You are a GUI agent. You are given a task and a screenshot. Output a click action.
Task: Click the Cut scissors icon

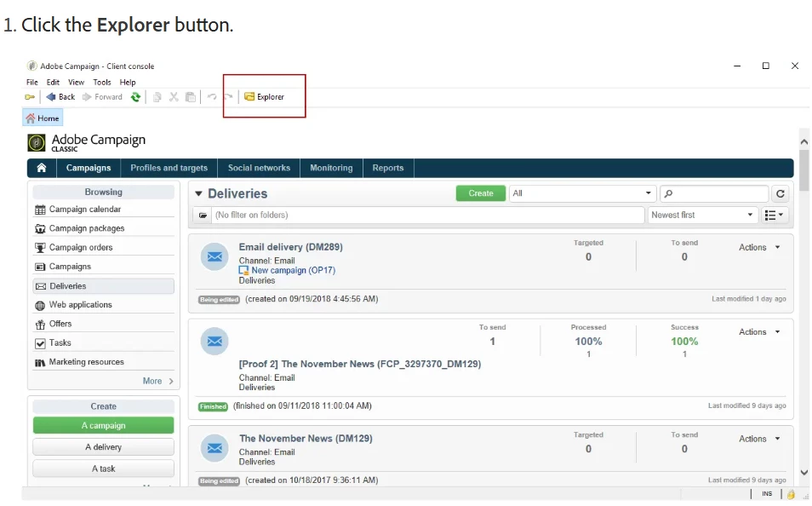[174, 97]
